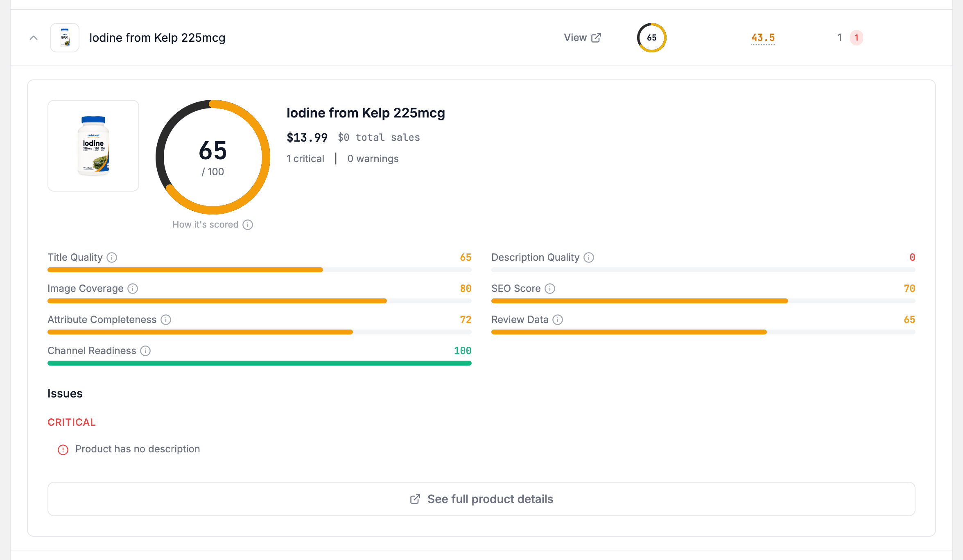This screenshot has height=560, width=963.
Task: Click the critical issue alert icon
Action: [x=63, y=450]
